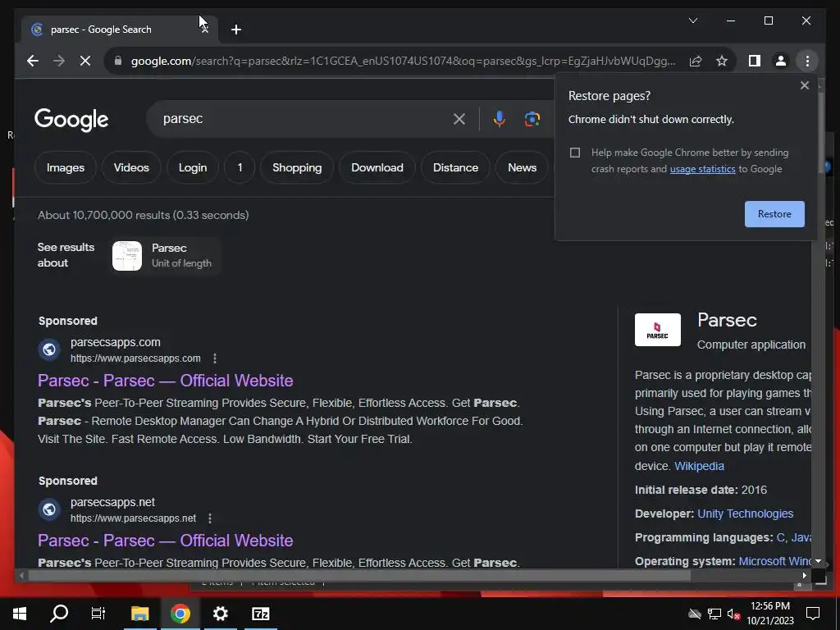Click the lock site information icon
Screen dimensions: 840x630
point(118,61)
